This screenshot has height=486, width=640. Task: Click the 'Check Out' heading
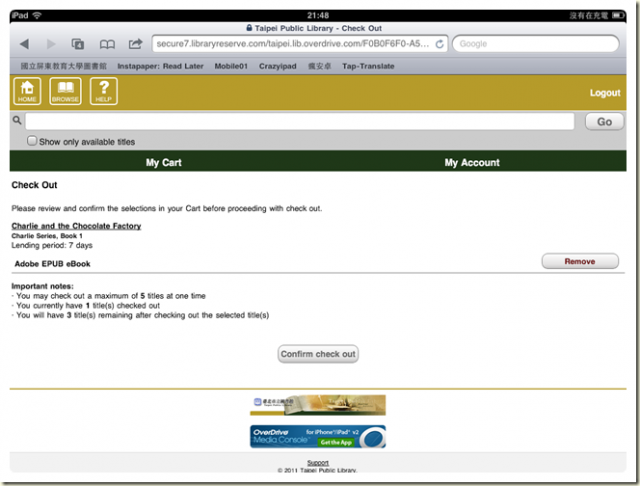[x=34, y=185]
